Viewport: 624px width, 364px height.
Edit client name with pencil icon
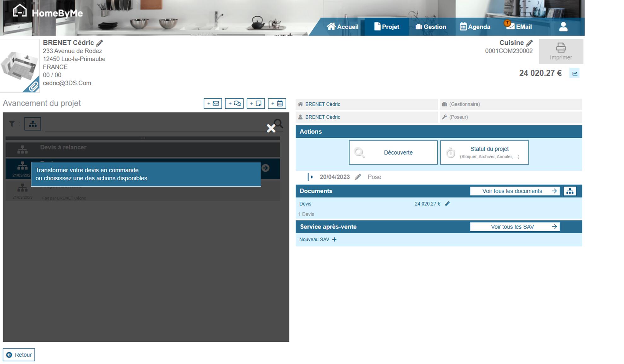click(100, 43)
